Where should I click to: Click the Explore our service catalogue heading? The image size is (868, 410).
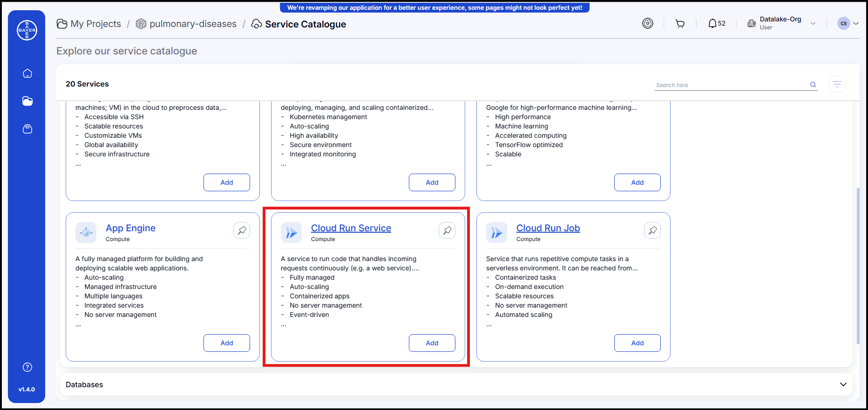point(127,51)
